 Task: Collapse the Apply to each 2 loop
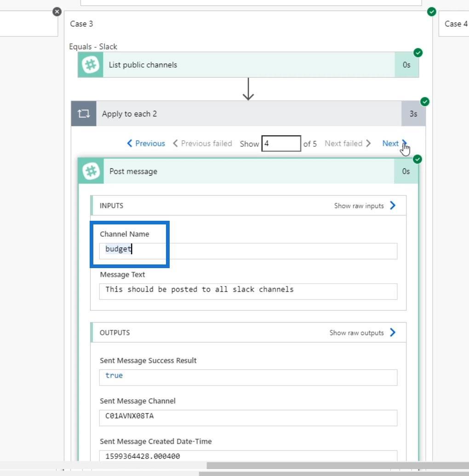click(x=248, y=114)
